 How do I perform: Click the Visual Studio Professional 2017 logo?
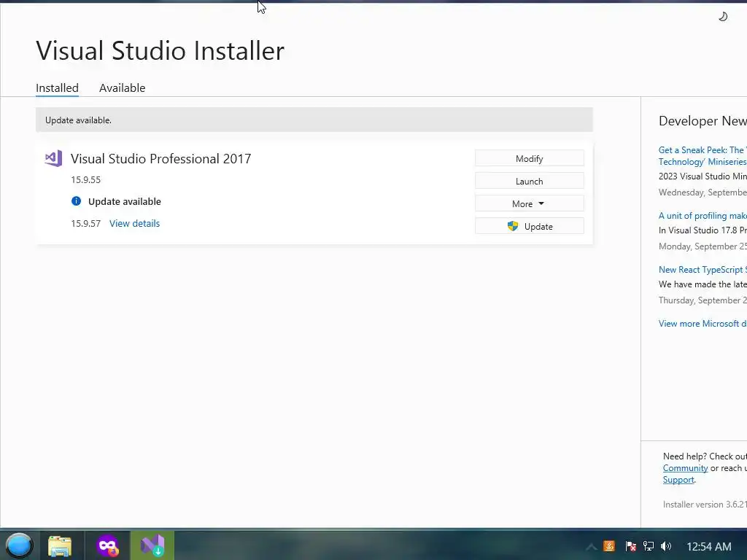(x=53, y=158)
